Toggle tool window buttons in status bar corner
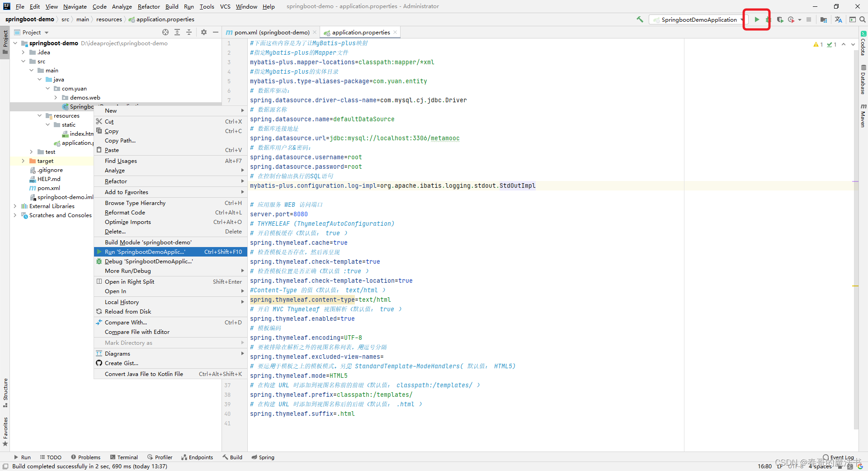This screenshot has height=471, width=868. tap(5, 466)
